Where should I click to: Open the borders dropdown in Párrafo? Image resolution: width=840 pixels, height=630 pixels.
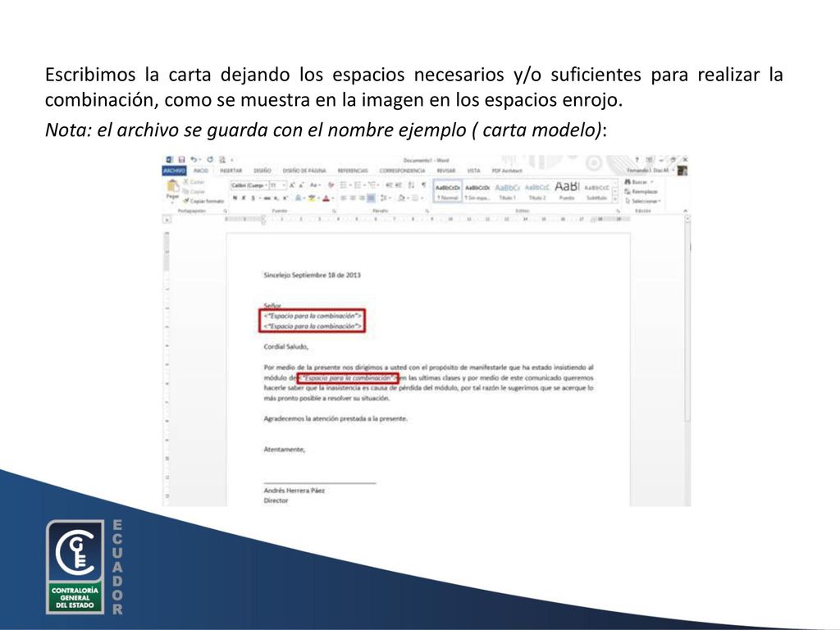tap(422, 199)
